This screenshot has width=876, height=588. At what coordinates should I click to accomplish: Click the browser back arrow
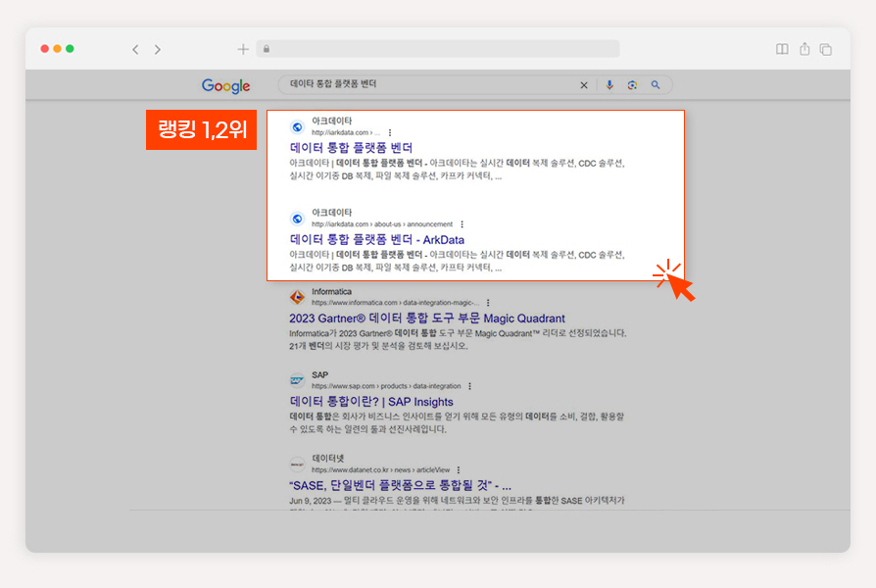[x=135, y=50]
